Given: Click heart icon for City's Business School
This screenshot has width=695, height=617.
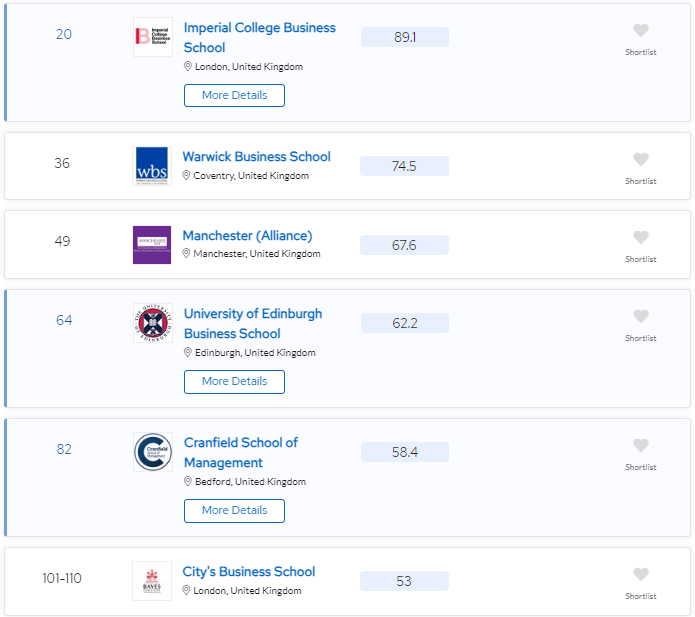Looking at the screenshot, I should (641, 575).
